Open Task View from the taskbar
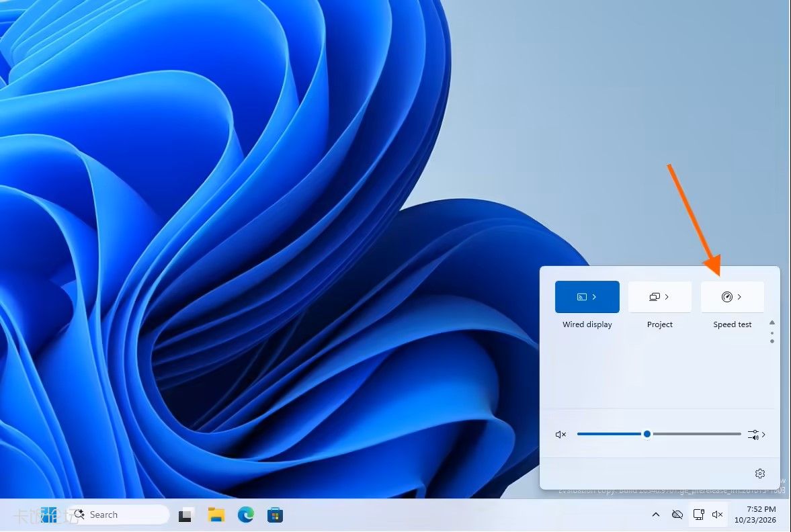The height and width of the screenshot is (532, 791). pyautogui.click(x=185, y=515)
